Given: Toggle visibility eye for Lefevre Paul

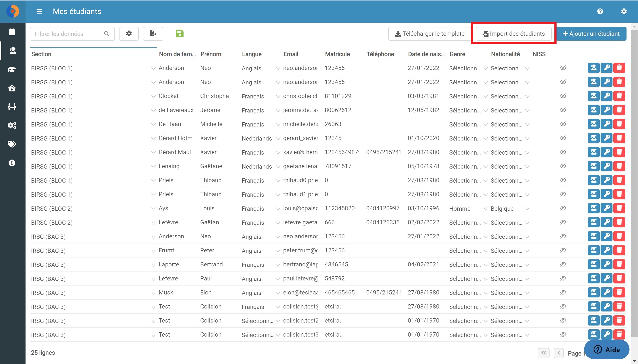Looking at the screenshot, I should point(563,278).
